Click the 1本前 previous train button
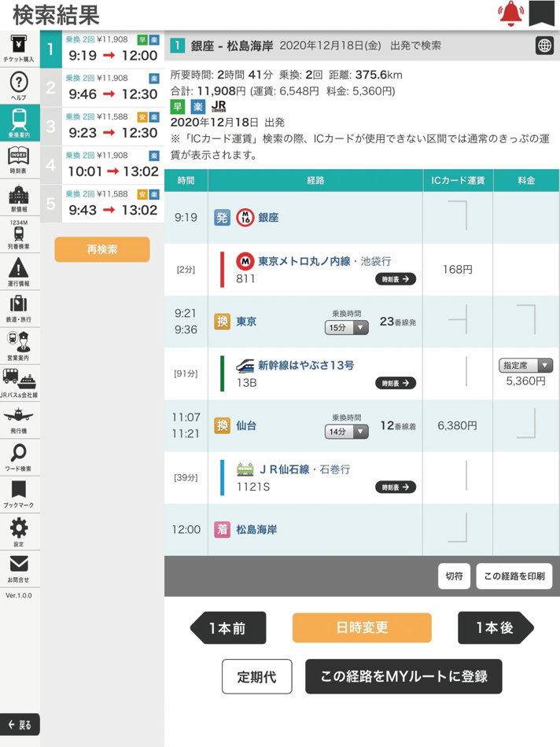Image resolution: width=560 pixels, height=747 pixels. tap(228, 628)
